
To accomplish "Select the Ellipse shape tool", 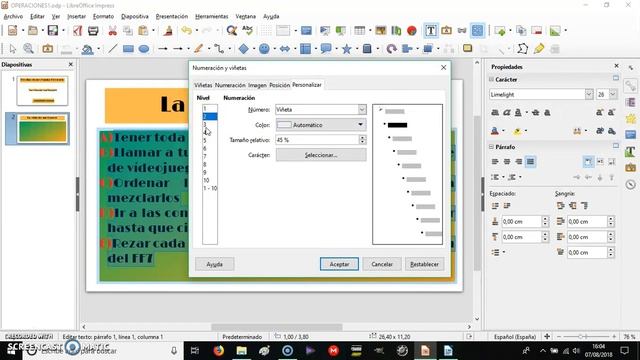I will (144, 49).
